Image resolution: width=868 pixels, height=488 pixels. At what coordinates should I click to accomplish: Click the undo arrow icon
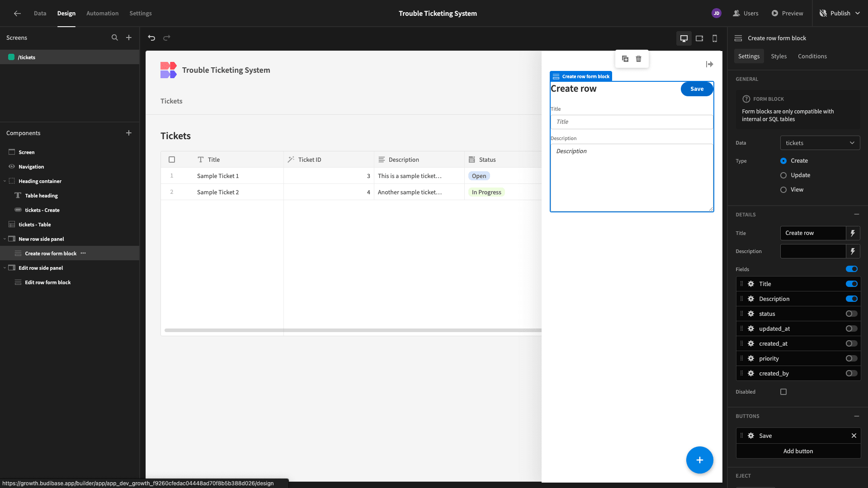(x=152, y=38)
